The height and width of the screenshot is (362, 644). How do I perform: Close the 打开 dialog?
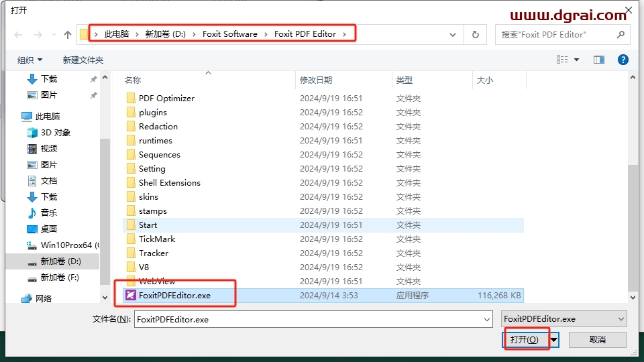pos(629,10)
